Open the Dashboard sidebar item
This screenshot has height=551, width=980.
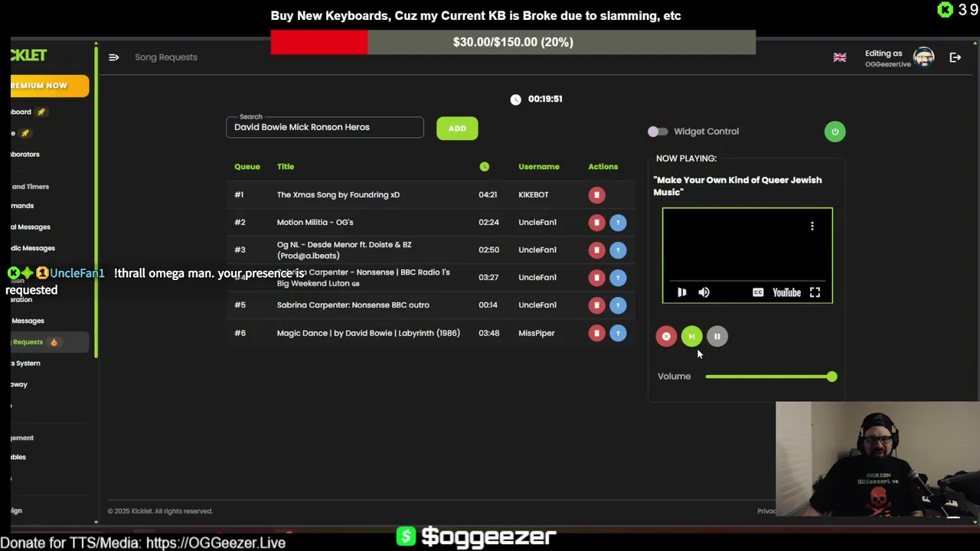28,112
